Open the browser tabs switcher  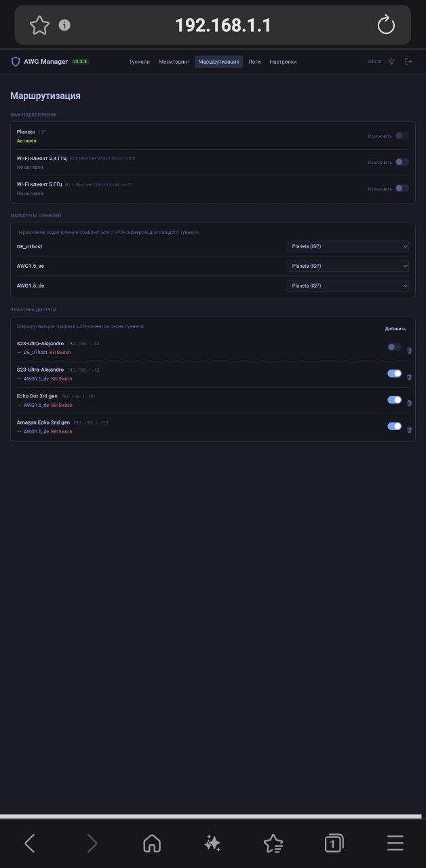[x=333, y=843]
